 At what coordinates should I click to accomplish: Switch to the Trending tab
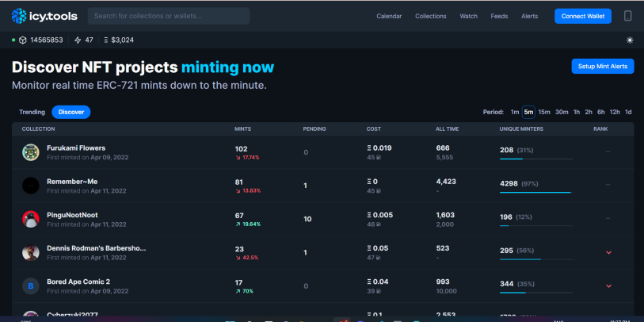pyautogui.click(x=32, y=112)
